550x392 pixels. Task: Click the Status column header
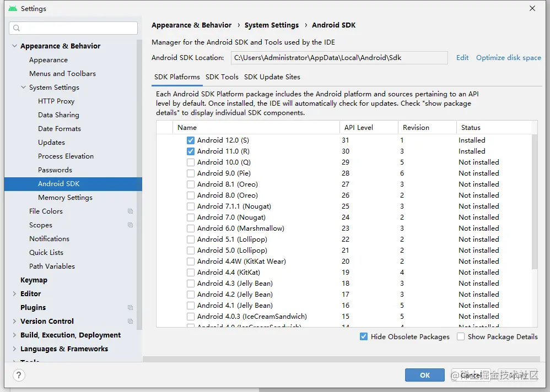click(x=494, y=128)
